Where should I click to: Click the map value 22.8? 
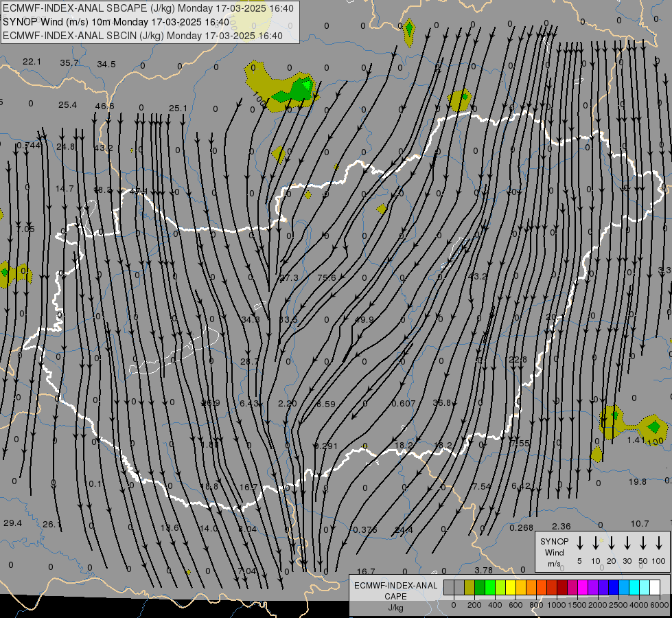(518, 359)
